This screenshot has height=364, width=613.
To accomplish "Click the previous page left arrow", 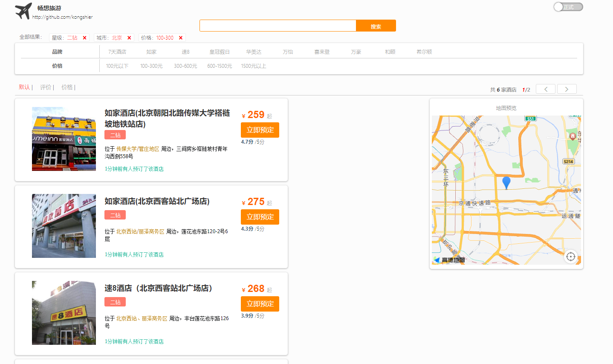I will 546,89.
